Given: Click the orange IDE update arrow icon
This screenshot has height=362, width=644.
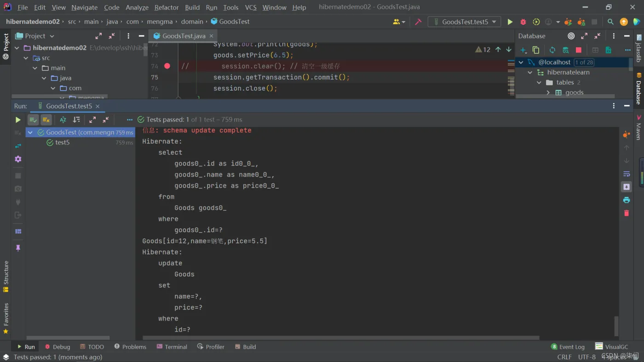Looking at the screenshot, I should click(x=624, y=22).
